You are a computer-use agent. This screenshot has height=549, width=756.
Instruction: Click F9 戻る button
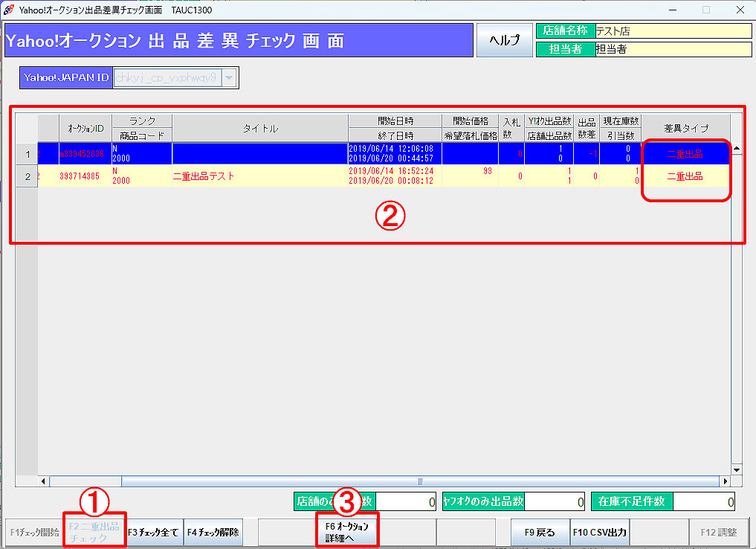[540, 532]
